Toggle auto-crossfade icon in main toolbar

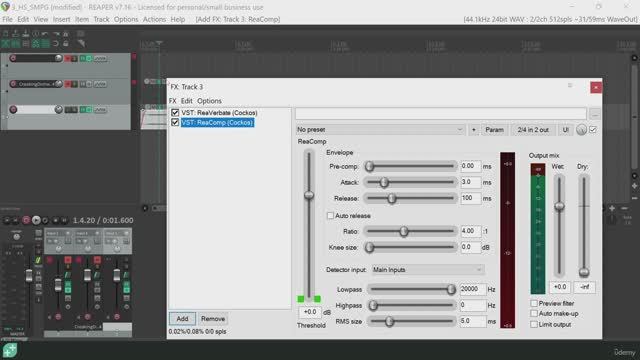5,43
